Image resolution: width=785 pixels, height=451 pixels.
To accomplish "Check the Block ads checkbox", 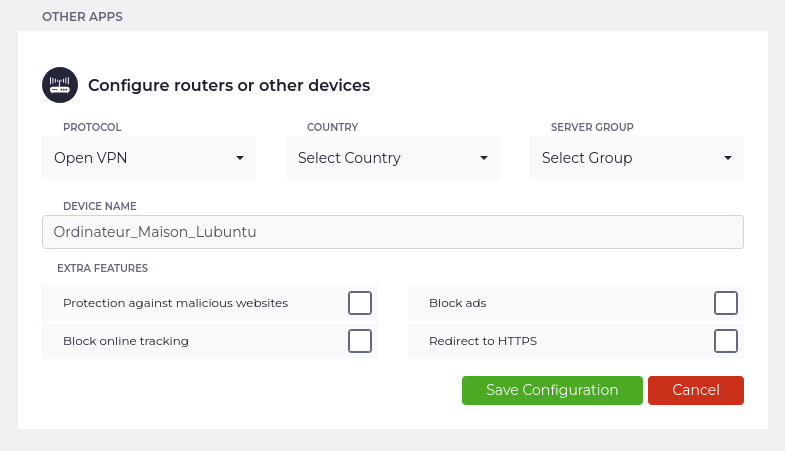I will point(726,303).
